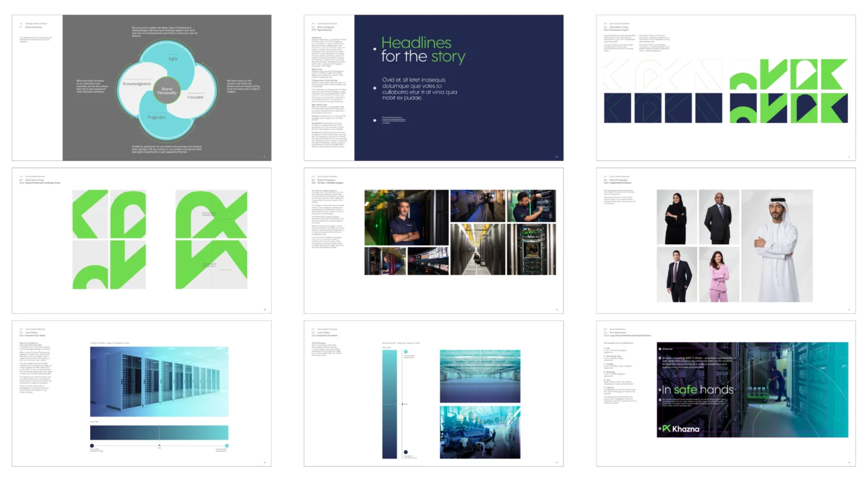Click the dark navy gradient start dot
The image size is (868, 482).
[x=92, y=445]
